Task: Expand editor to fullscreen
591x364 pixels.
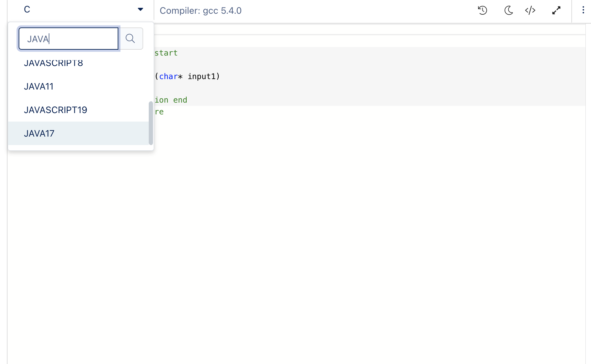Action: click(x=556, y=10)
